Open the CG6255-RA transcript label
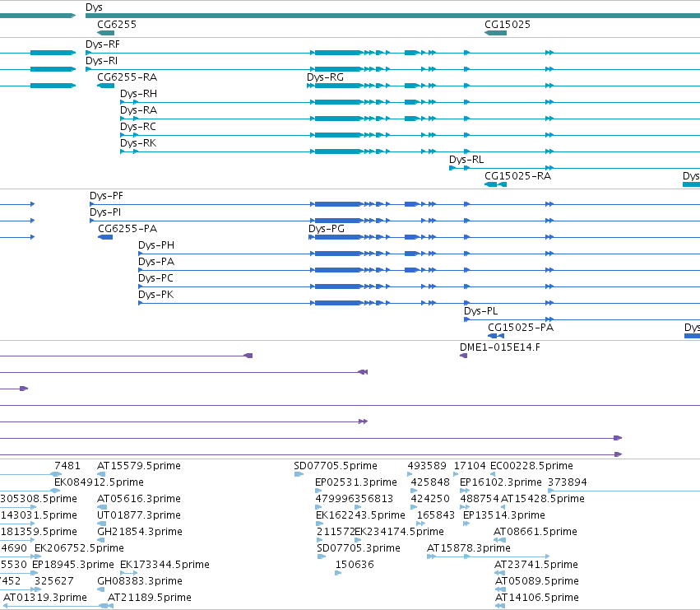 (127, 77)
